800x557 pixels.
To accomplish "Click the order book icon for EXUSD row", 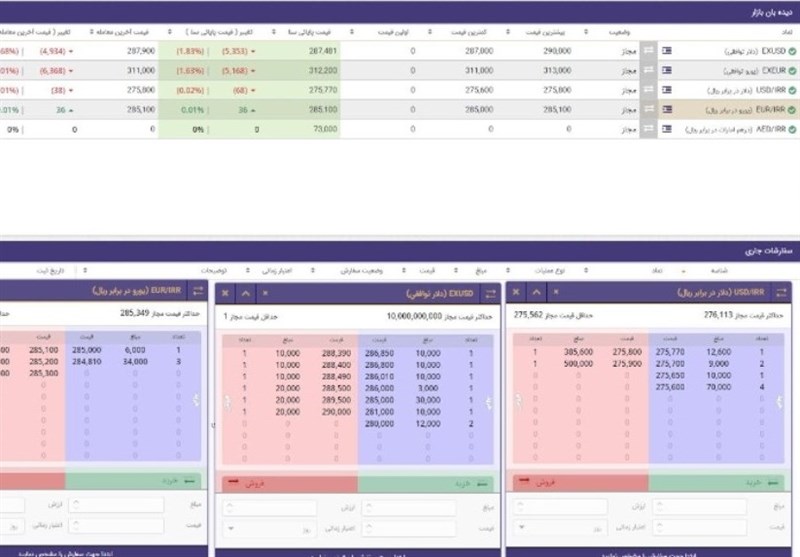I will 667,49.
